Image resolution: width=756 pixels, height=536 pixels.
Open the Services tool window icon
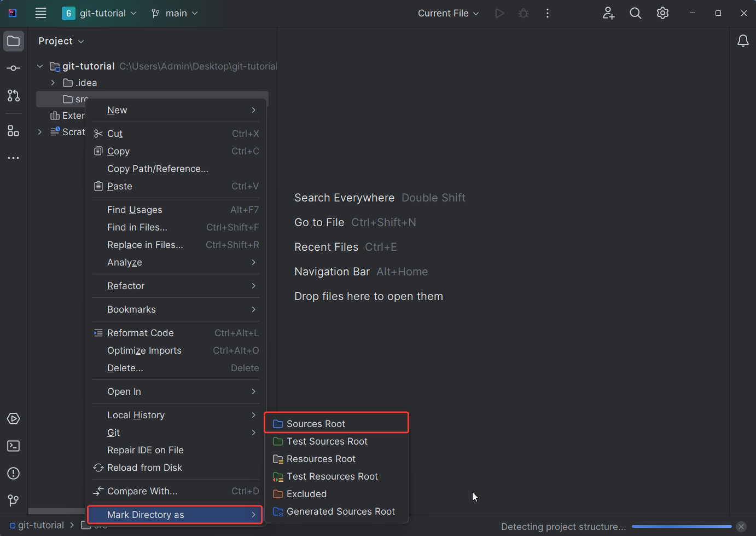pyautogui.click(x=14, y=419)
